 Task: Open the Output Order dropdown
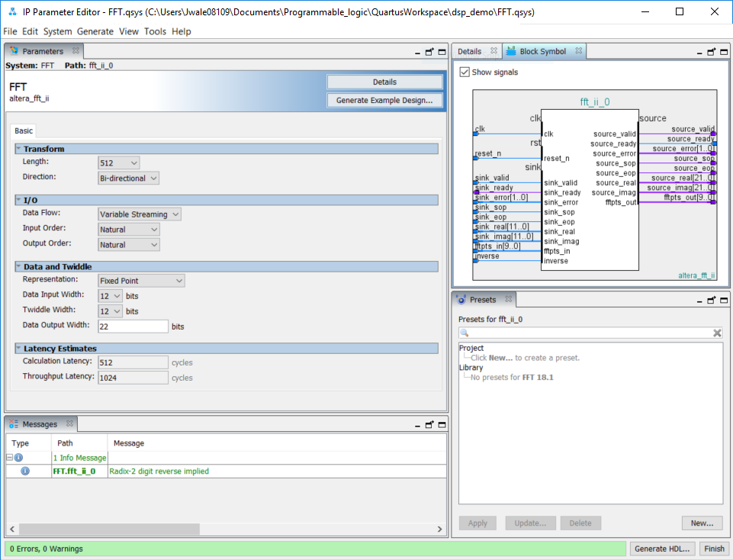[129, 244]
